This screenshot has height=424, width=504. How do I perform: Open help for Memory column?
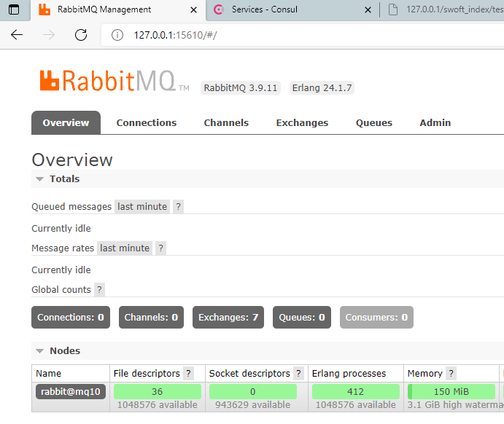[x=451, y=373]
